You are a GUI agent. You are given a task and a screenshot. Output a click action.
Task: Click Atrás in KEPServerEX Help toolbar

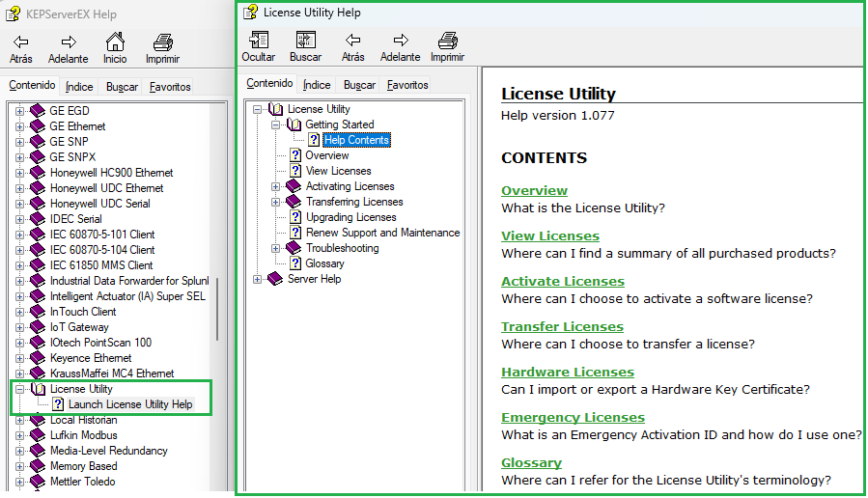click(21, 48)
